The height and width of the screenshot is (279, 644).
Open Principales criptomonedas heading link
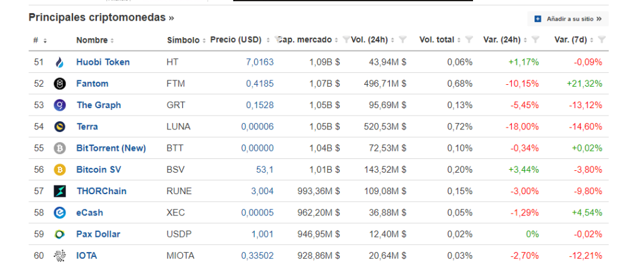(x=101, y=18)
